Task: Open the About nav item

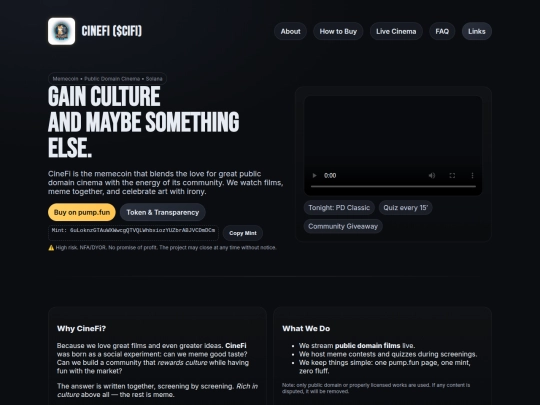Action: 290,31
